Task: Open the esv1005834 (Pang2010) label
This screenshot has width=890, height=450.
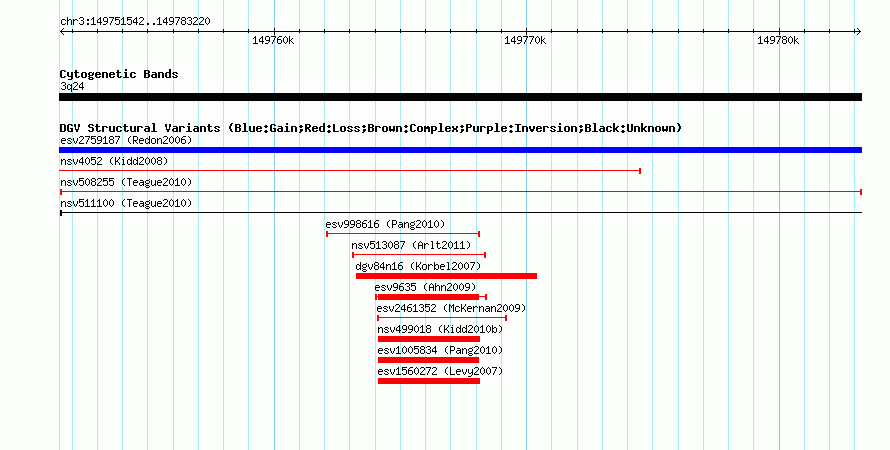Action: click(x=440, y=350)
